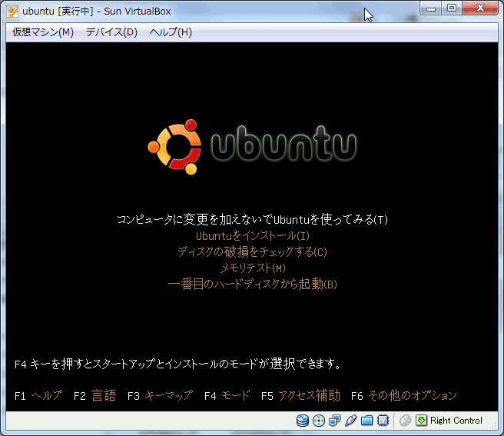Viewport: 504px width, 436px height.
Task: Click the virtualization chip status icon
Action: click(x=383, y=421)
